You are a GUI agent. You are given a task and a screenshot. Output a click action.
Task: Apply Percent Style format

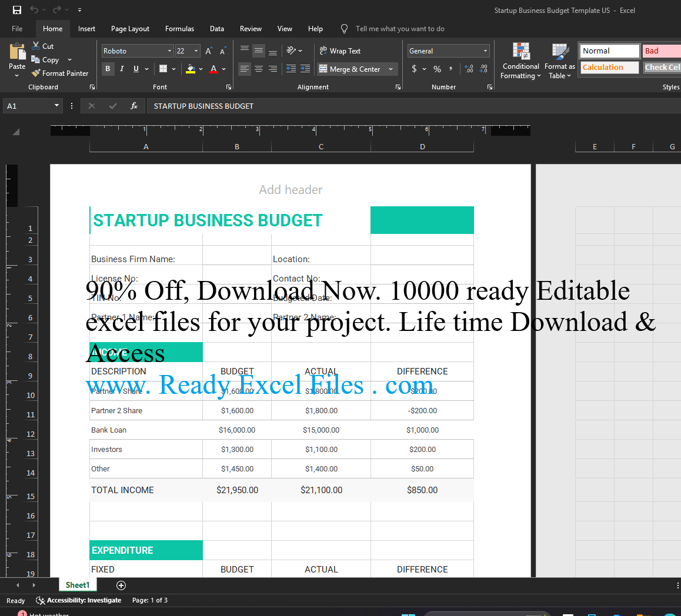pos(438,69)
